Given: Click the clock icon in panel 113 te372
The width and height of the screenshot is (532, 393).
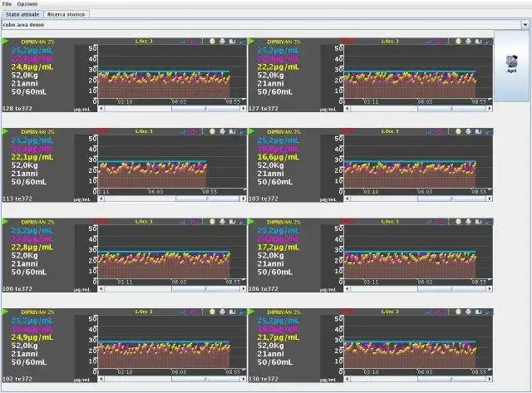Looking at the screenshot, I should click(213, 131).
